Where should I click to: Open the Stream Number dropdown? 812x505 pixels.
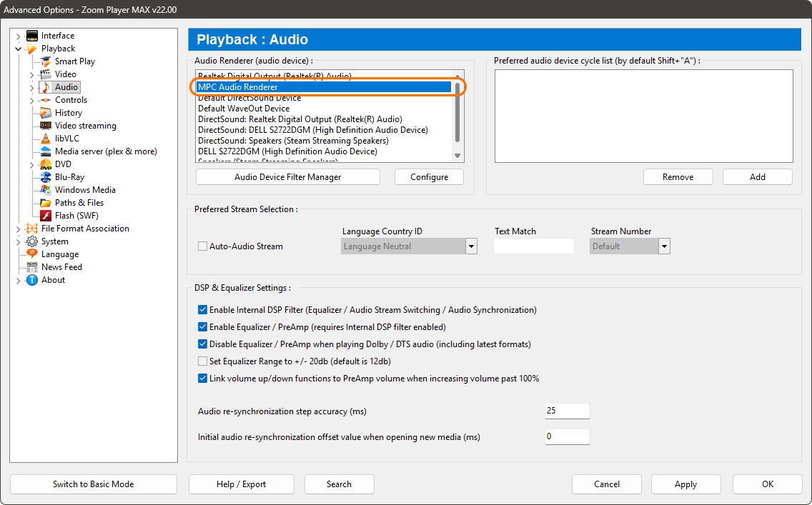[x=664, y=246]
